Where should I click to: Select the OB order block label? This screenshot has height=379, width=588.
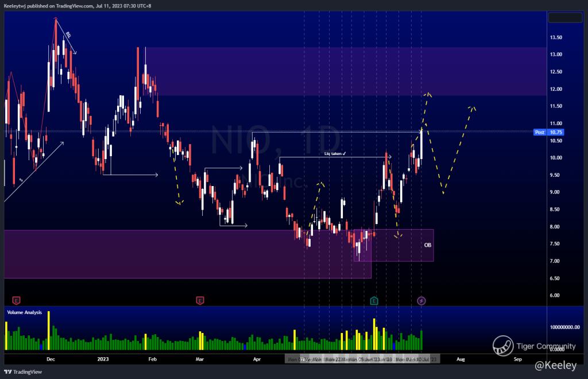pyautogui.click(x=427, y=245)
